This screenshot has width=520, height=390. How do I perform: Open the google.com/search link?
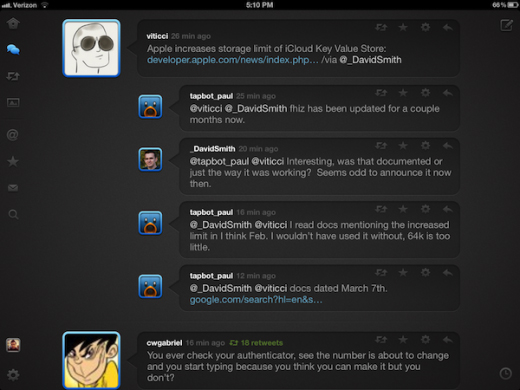click(256, 300)
